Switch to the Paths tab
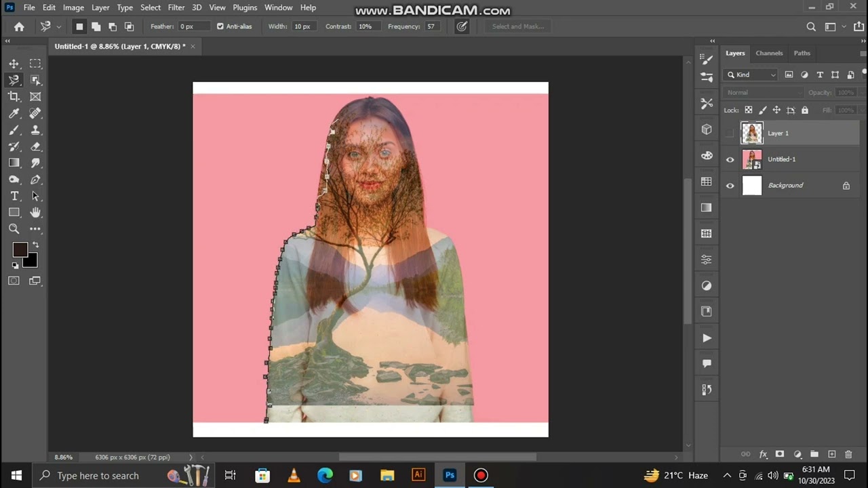868x488 pixels. (802, 53)
